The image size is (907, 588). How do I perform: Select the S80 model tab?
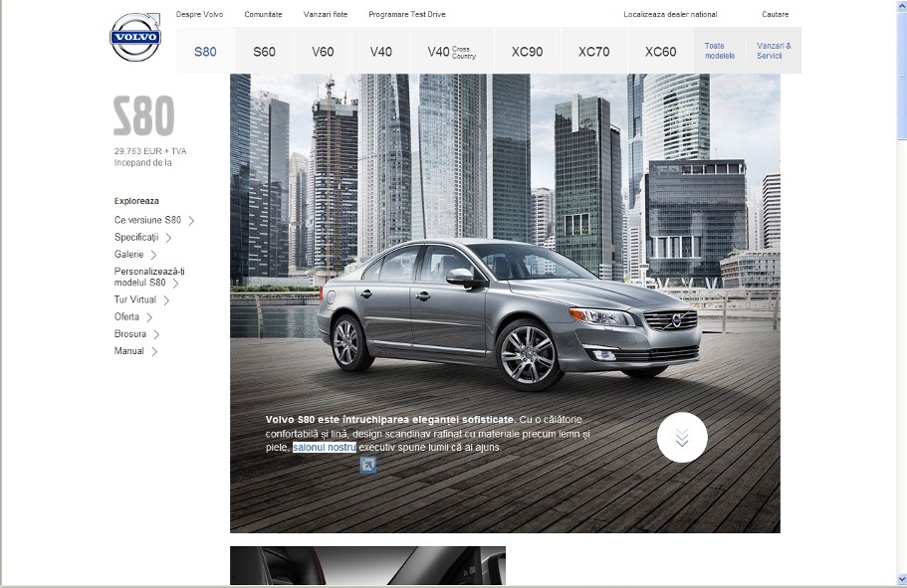coord(205,52)
